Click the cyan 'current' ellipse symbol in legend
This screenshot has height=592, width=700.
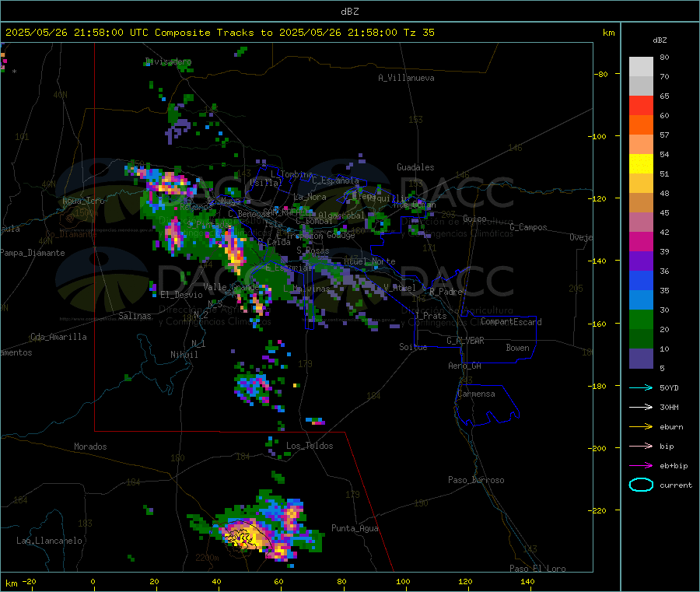pos(641,485)
